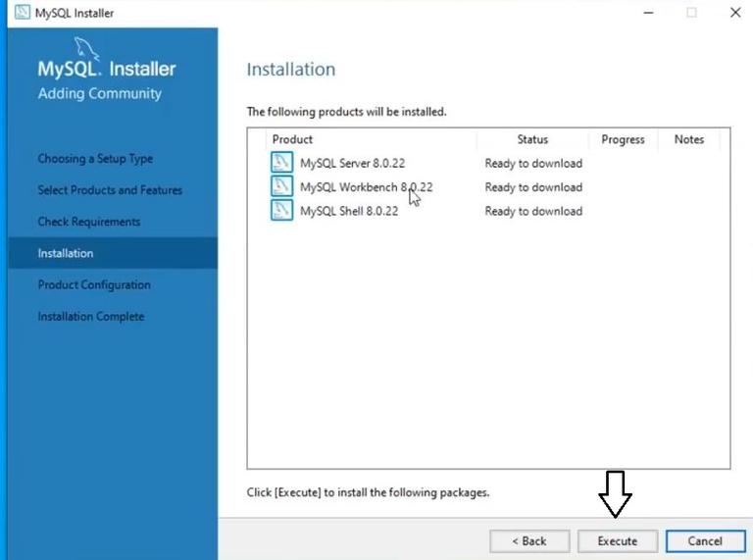Click the MySQL Shell 8.0.22 product icon

(x=282, y=210)
